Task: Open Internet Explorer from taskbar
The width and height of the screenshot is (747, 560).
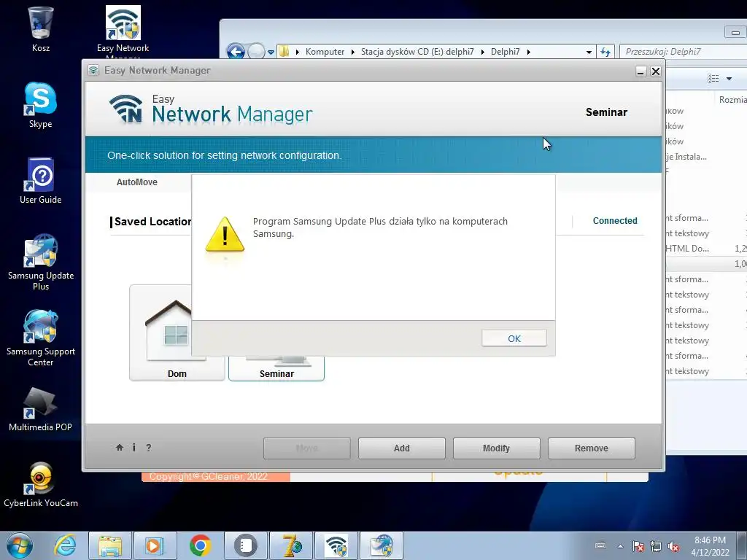Action: [x=65, y=545]
